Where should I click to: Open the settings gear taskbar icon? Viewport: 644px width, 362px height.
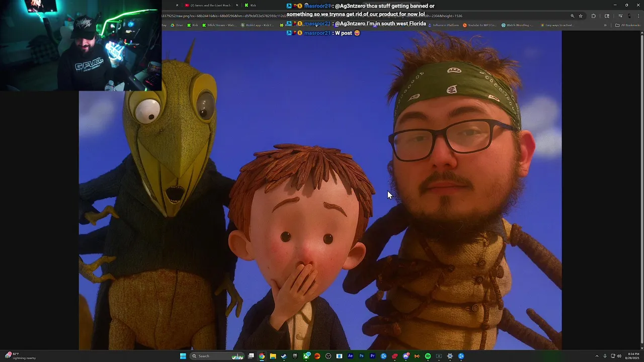(x=450, y=356)
